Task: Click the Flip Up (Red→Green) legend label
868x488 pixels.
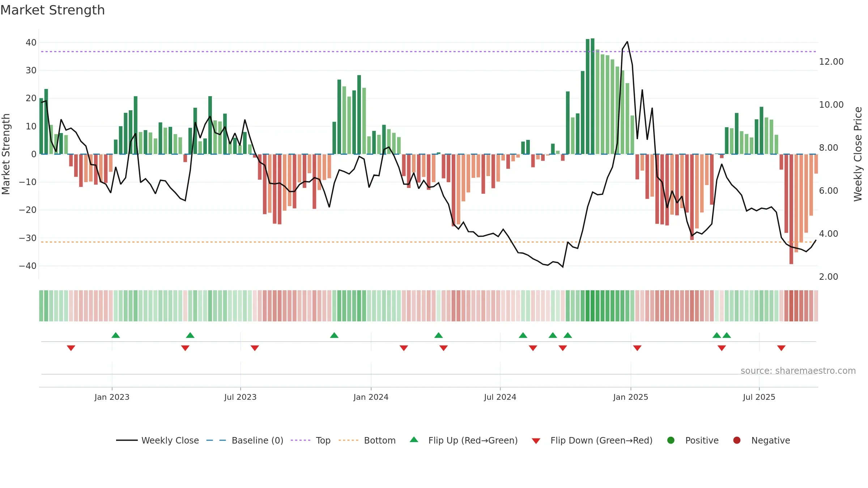Action: coord(473,440)
